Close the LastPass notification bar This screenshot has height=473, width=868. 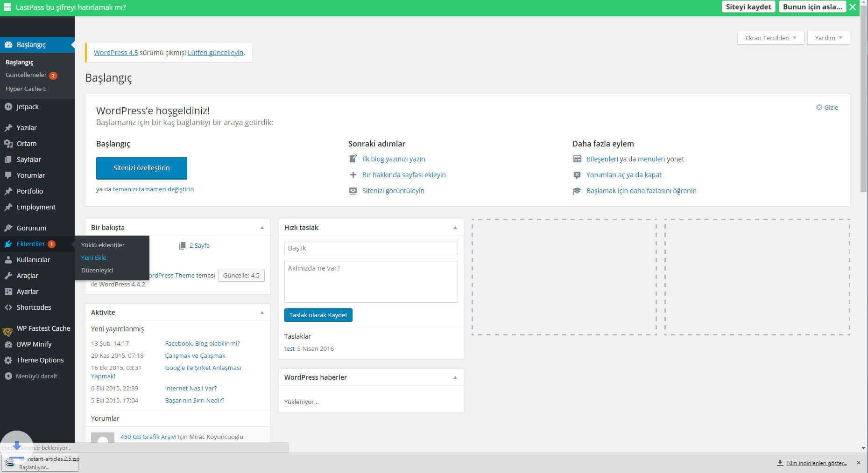pos(853,7)
